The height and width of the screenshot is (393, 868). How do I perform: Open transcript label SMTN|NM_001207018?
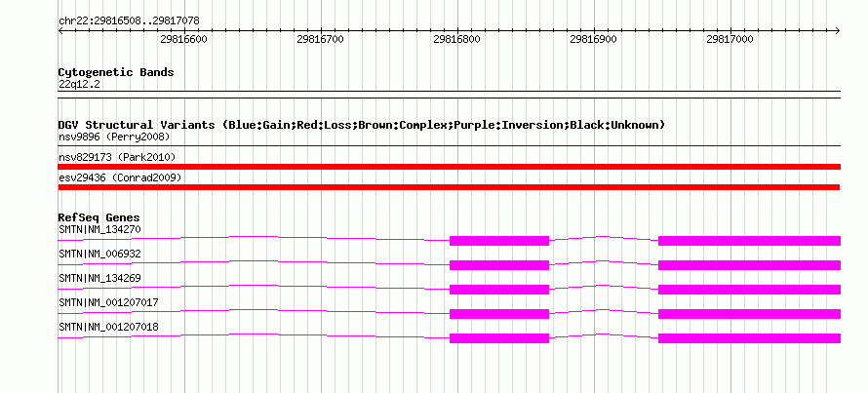(x=108, y=327)
